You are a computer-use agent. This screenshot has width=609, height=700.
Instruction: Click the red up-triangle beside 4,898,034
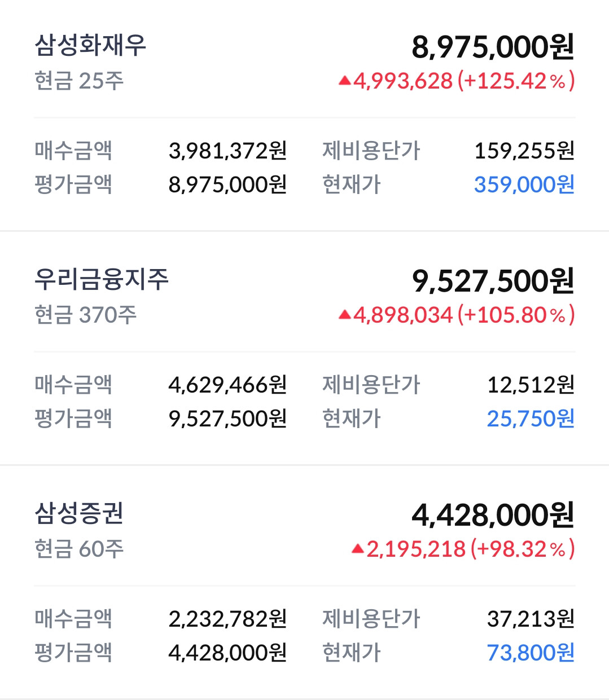[x=345, y=315]
